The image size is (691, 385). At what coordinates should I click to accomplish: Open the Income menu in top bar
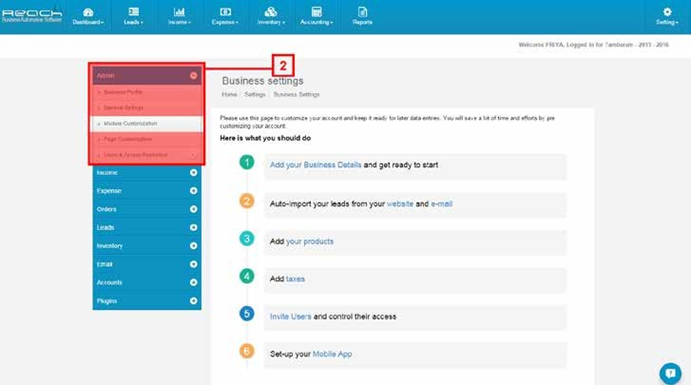[x=179, y=16]
